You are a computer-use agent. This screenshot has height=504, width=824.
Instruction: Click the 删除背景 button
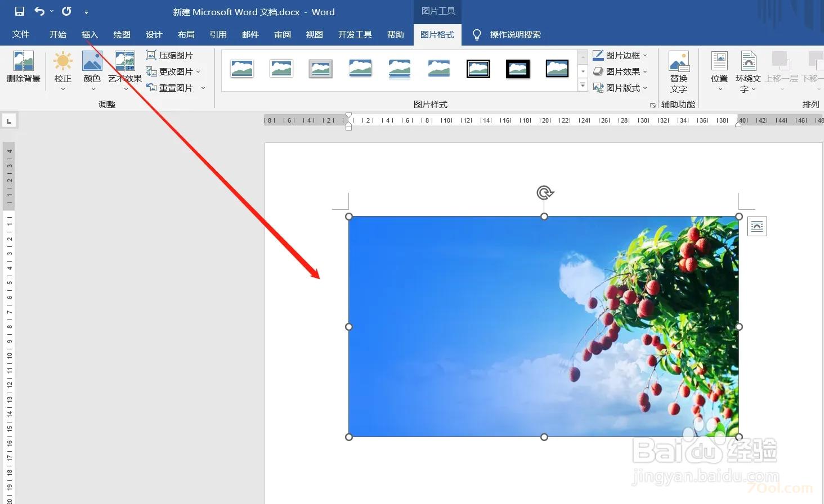point(24,67)
